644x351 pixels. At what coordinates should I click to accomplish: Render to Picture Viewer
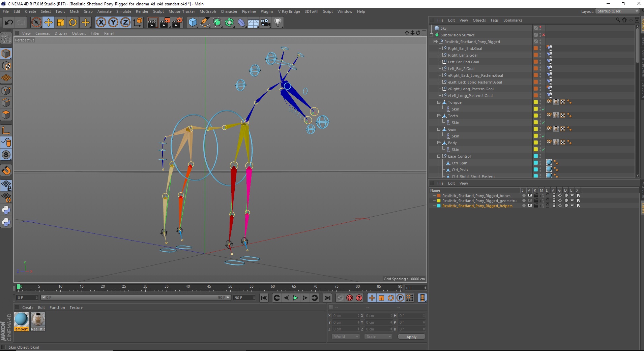(x=165, y=23)
